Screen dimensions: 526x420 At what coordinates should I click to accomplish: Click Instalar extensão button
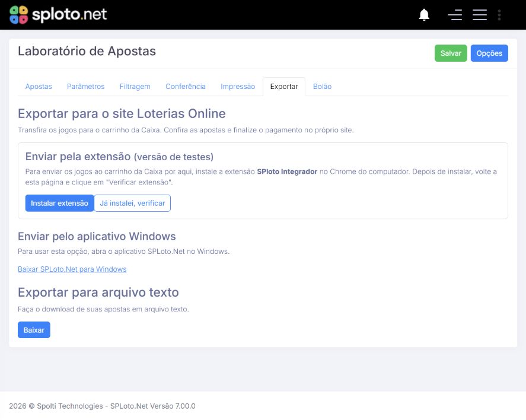pos(59,203)
